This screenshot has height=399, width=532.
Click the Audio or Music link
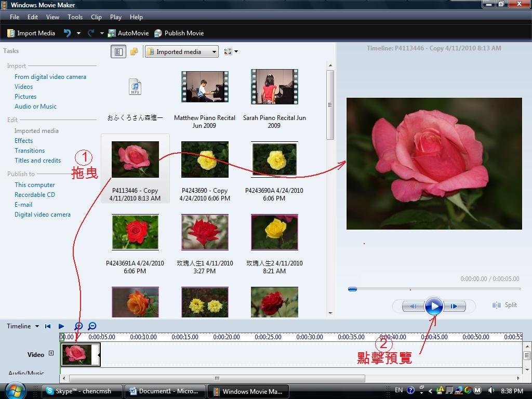(x=36, y=106)
